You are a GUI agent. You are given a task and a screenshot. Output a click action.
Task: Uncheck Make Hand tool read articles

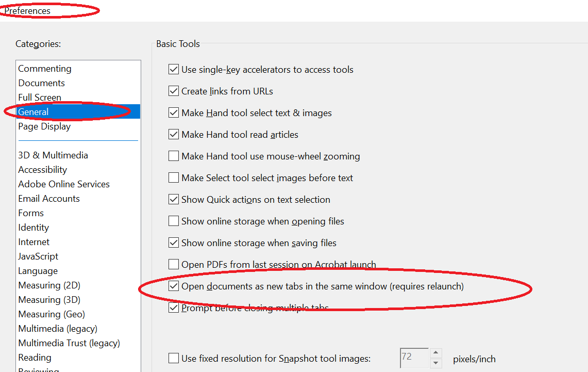click(x=174, y=134)
